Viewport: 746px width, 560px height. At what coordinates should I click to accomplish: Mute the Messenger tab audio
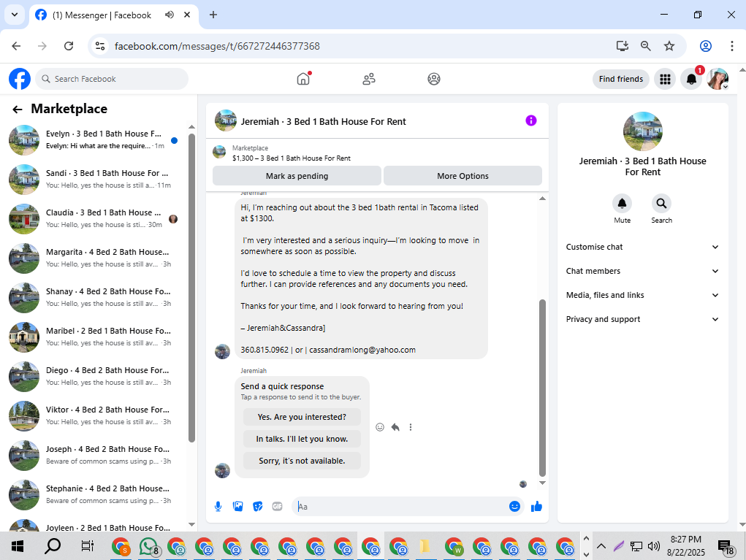pyautogui.click(x=170, y=15)
